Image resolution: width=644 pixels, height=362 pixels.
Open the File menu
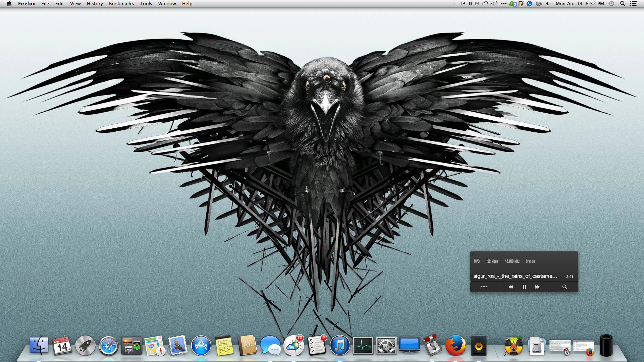pyautogui.click(x=45, y=4)
